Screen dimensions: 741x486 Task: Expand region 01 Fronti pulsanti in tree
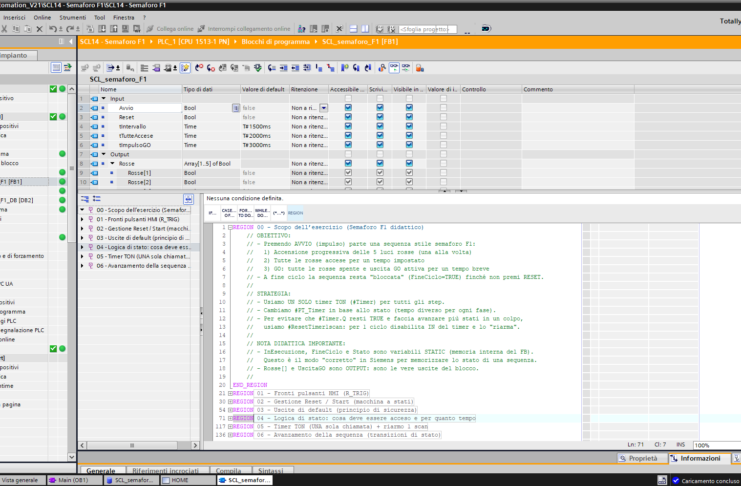coord(83,219)
